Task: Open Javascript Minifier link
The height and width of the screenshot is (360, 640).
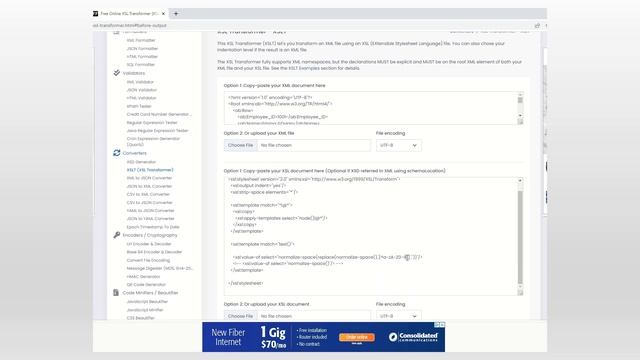Action: pos(145,310)
